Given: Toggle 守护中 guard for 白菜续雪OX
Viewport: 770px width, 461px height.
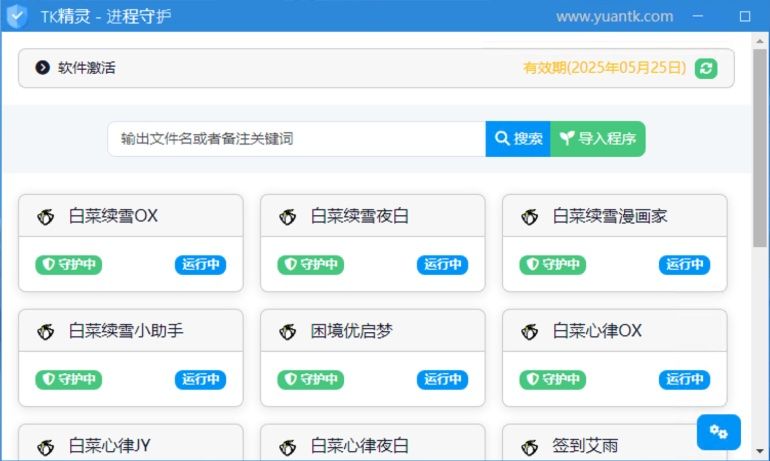Looking at the screenshot, I should (x=69, y=265).
